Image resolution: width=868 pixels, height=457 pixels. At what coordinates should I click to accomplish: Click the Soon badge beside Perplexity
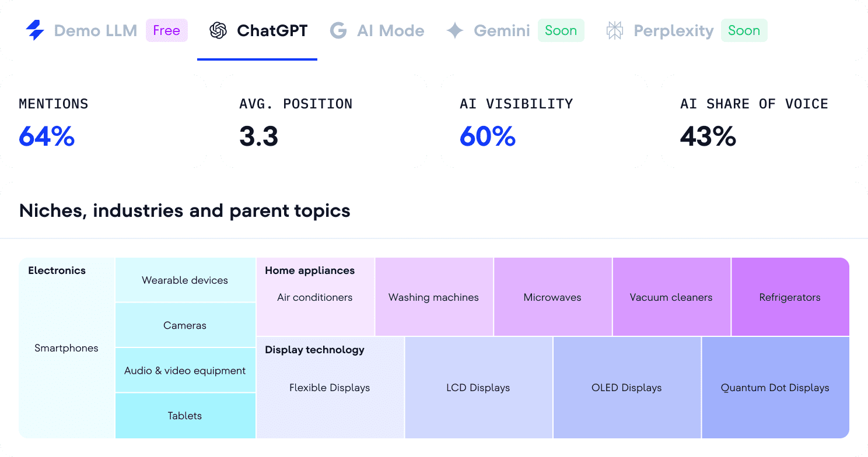pos(744,30)
